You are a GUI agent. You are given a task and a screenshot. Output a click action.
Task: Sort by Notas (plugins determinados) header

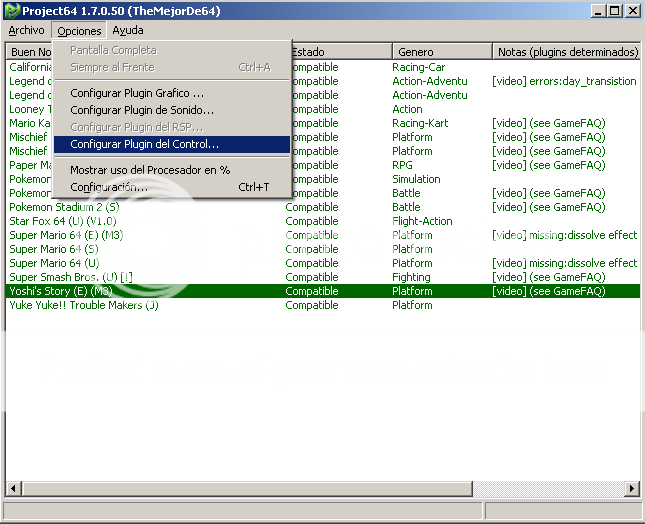566,52
